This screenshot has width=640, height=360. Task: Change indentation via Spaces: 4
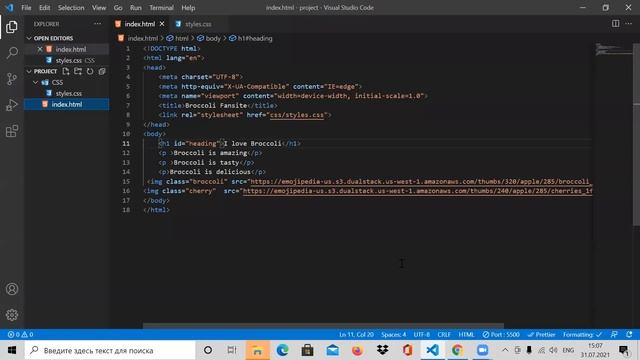click(x=393, y=335)
